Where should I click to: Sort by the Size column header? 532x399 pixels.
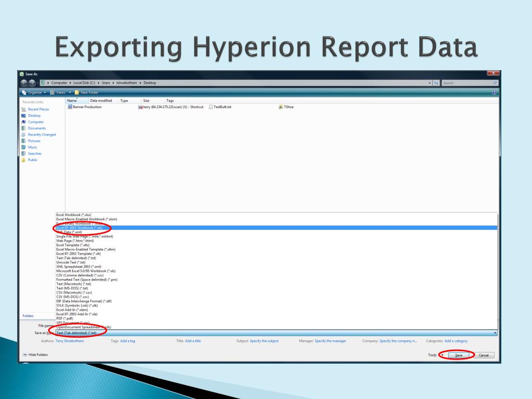coord(153,101)
